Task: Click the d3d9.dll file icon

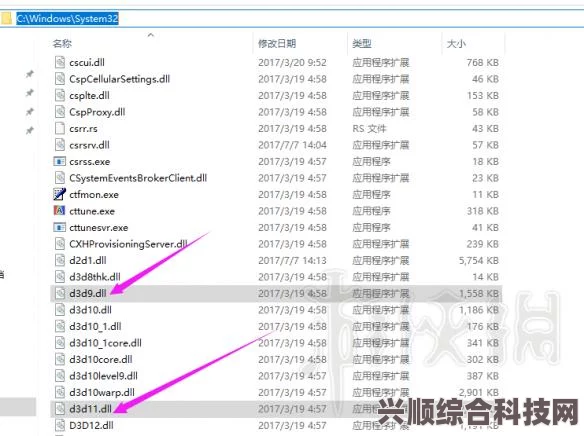Action: point(60,293)
